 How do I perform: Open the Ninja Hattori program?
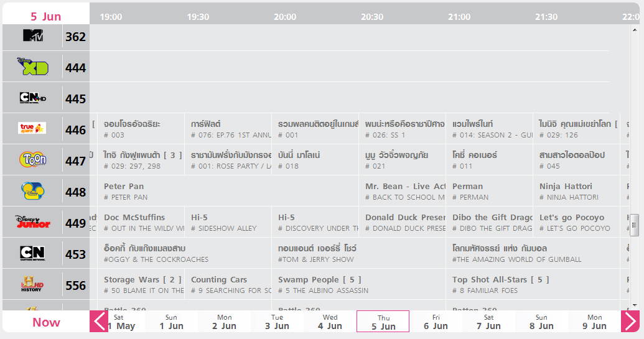tap(576, 191)
